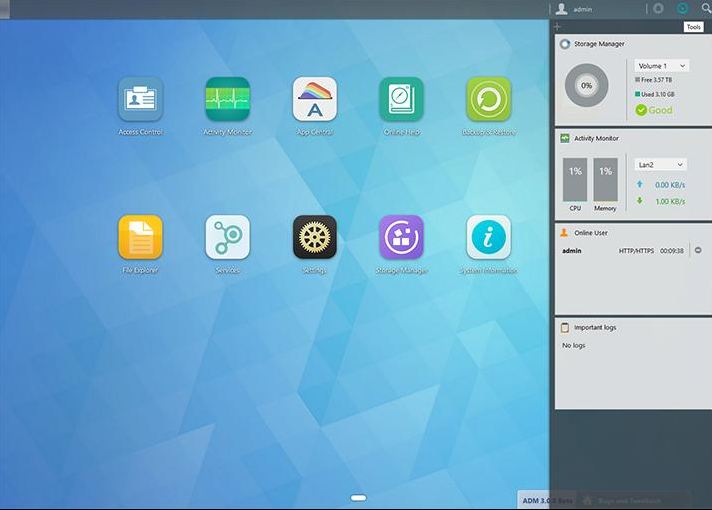The width and height of the screenshot is (712, 510).
Task: Click the Important logs clipboard icon
Action: pos(565,327)
